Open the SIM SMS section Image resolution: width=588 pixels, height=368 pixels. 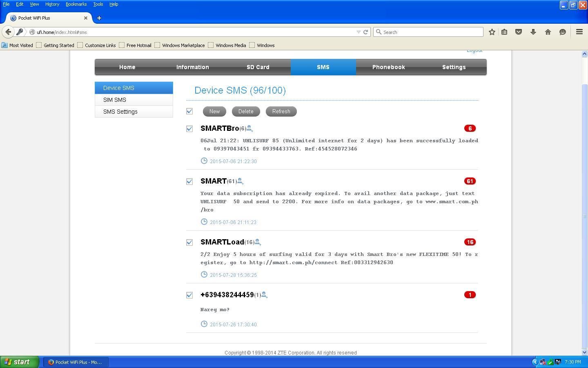click(115, 100)
